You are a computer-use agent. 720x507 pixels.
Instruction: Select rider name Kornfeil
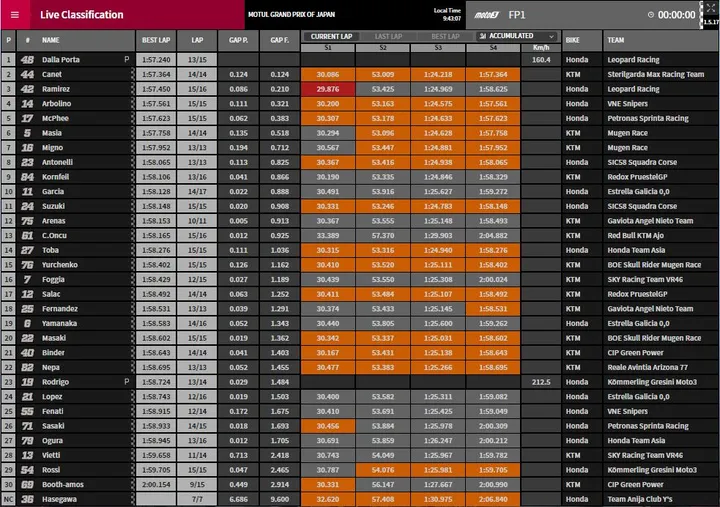tap(56, 177)
